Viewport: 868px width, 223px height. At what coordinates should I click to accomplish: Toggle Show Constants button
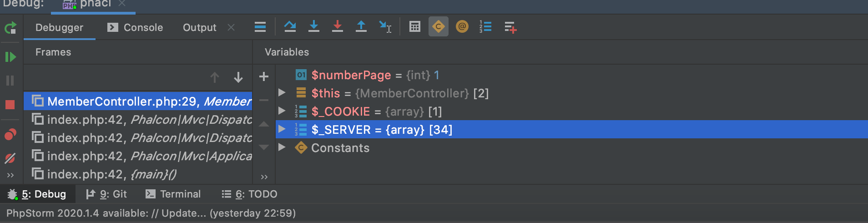[439, 26]
